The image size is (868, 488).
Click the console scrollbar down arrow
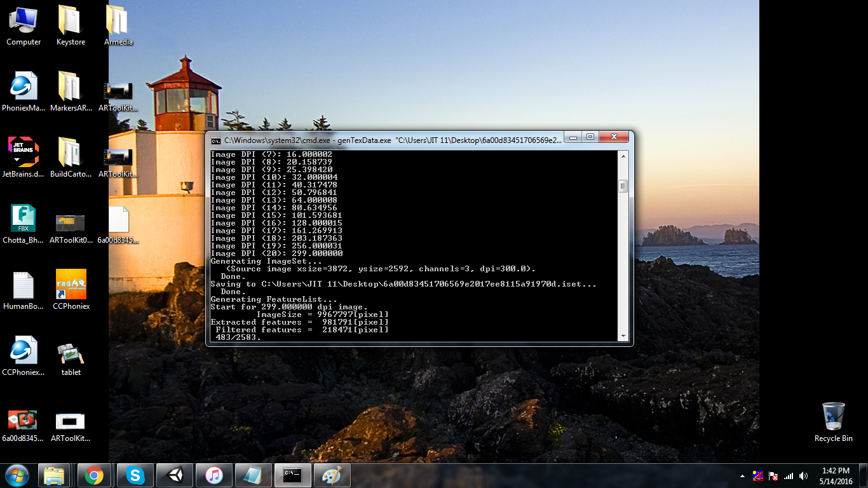(622, 336)
